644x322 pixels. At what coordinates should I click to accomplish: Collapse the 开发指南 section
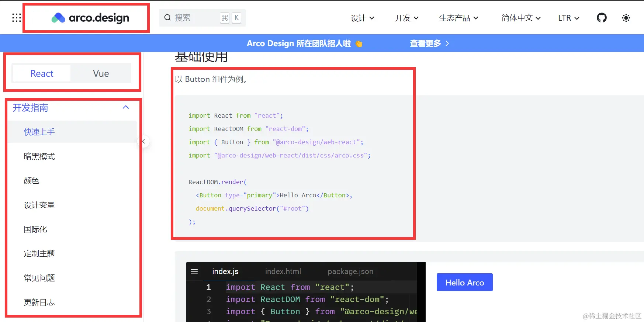[x=72, y=108]
